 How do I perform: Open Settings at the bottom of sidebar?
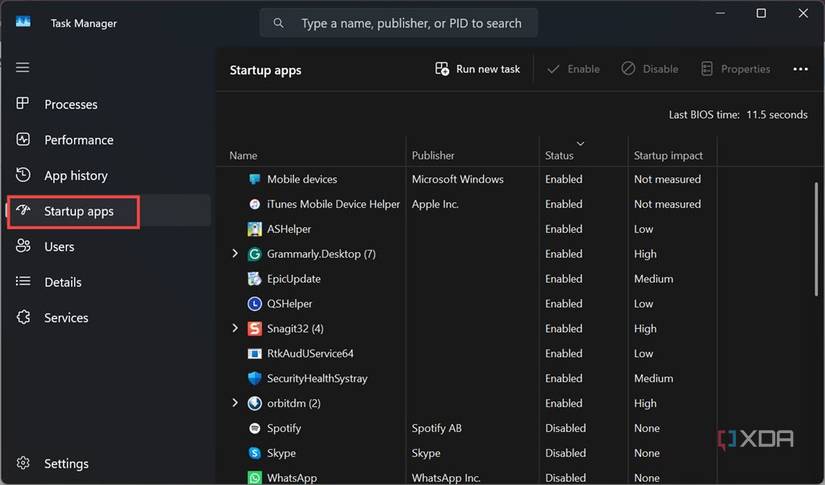[x=66, y=464]
